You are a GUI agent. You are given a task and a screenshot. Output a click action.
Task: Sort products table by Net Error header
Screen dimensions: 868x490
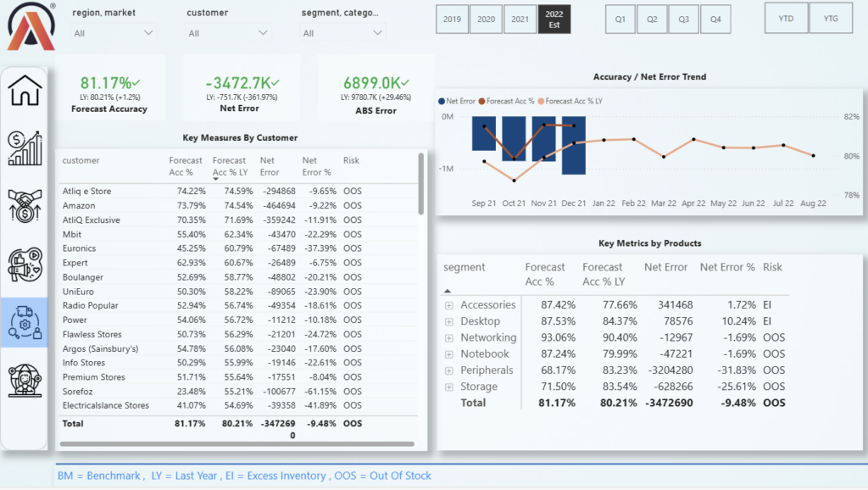pos(665,267)
